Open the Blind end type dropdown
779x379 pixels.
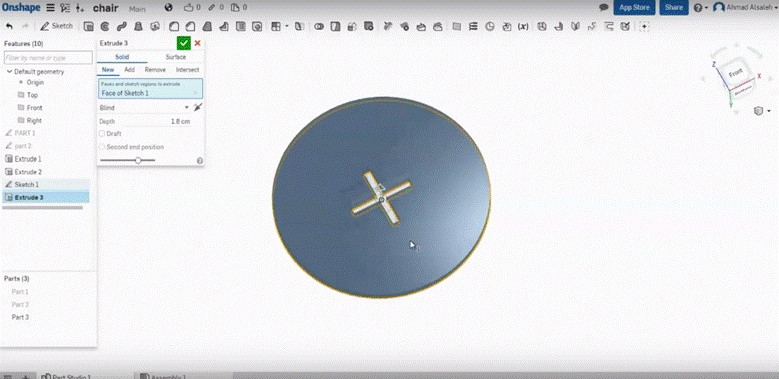(x=144, y=108)
